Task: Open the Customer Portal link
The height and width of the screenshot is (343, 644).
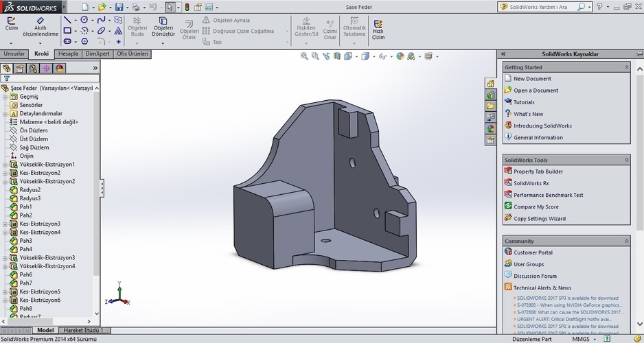Action: coord(533,252)
